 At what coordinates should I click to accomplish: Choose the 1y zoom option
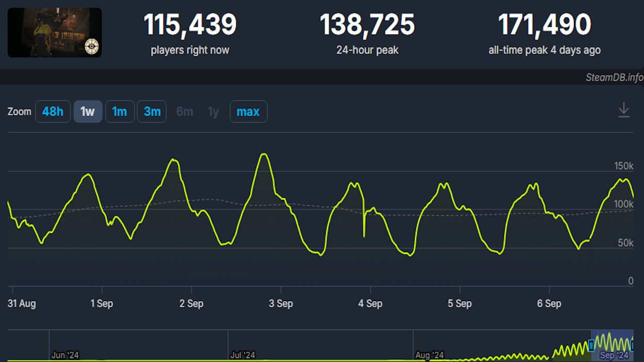[213, 111]
